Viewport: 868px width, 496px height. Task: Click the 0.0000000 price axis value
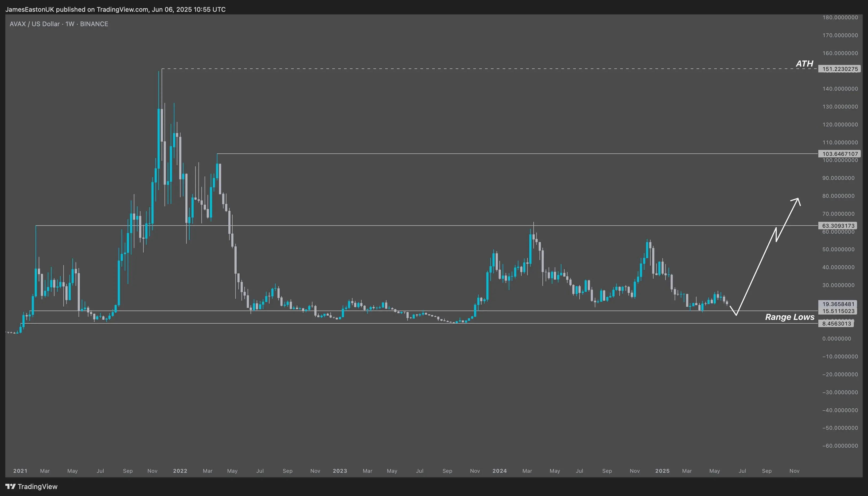coord(836,339)
